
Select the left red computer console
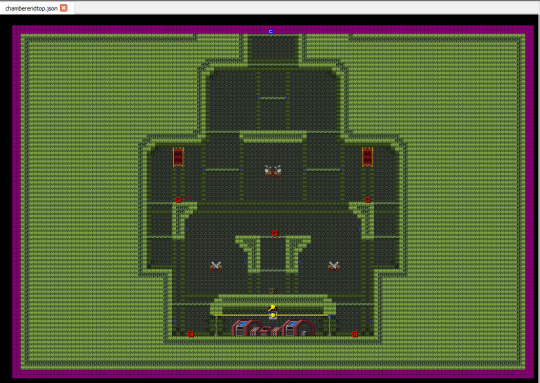coord(247,328)
